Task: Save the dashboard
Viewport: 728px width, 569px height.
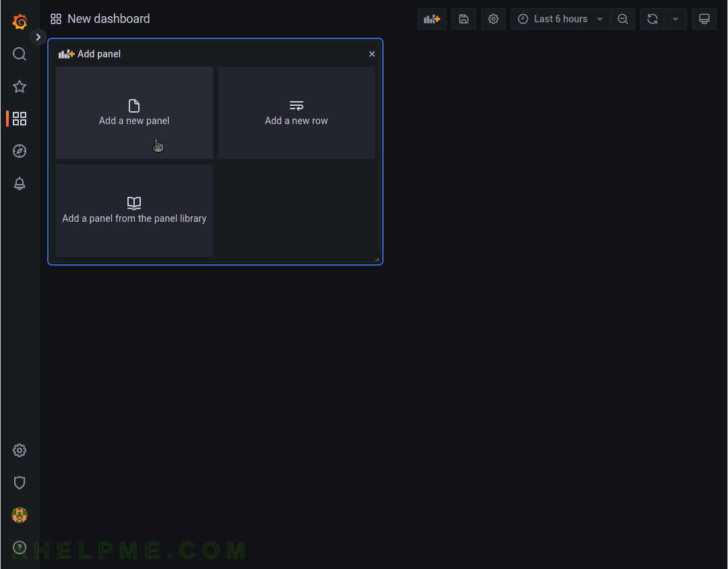Action: tap(463, 19)
